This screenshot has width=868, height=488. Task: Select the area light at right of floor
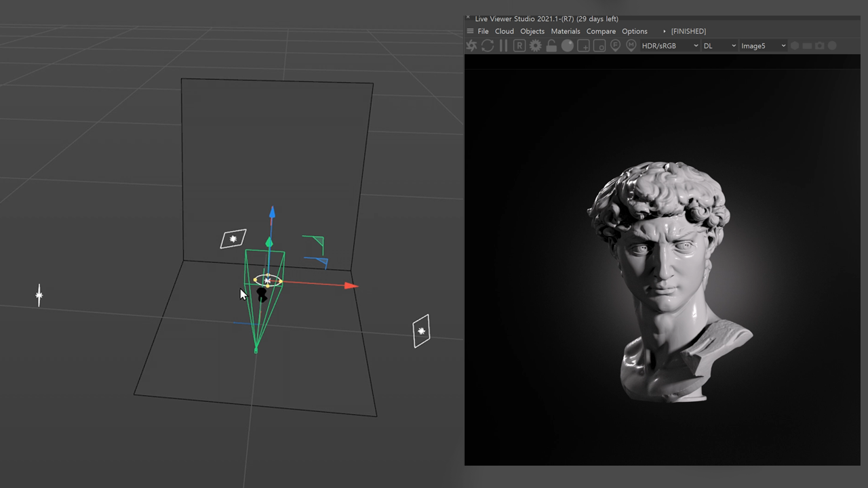pyautogui.click(x=421, y=331)
